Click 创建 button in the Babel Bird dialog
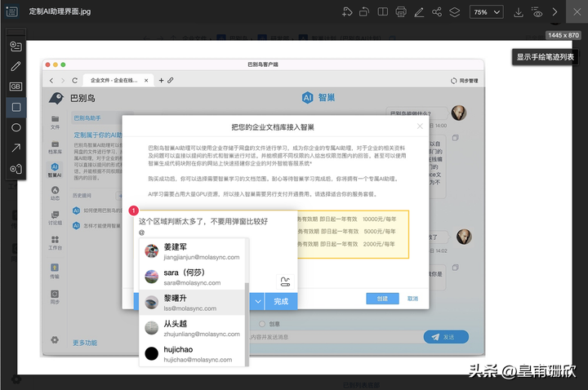This screenshot has width=588, height=390. (382, 299)
